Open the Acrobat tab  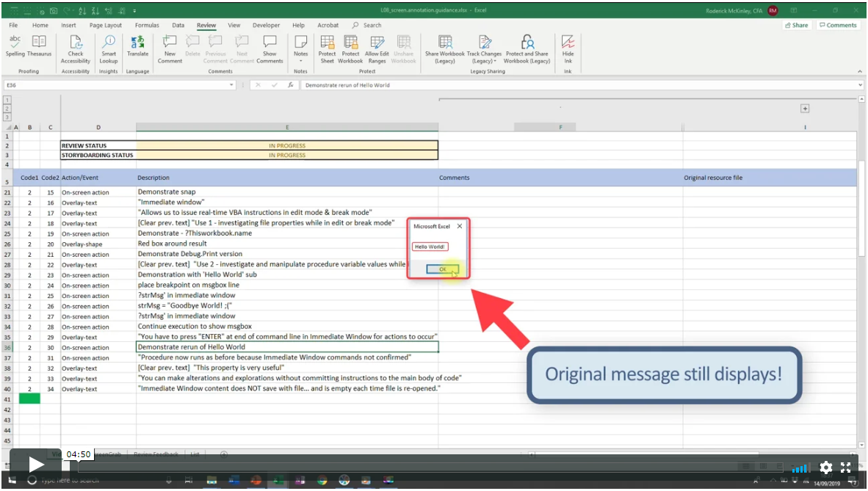click(328, 26)
